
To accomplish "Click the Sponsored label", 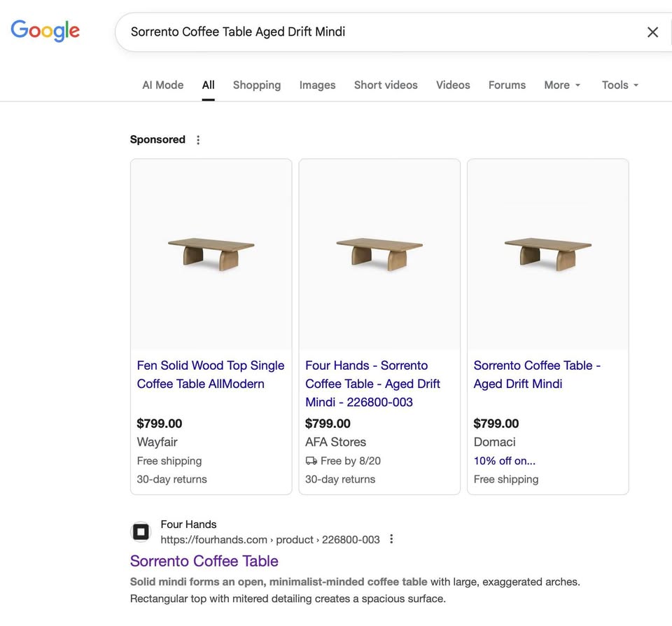I will (157, 140).
